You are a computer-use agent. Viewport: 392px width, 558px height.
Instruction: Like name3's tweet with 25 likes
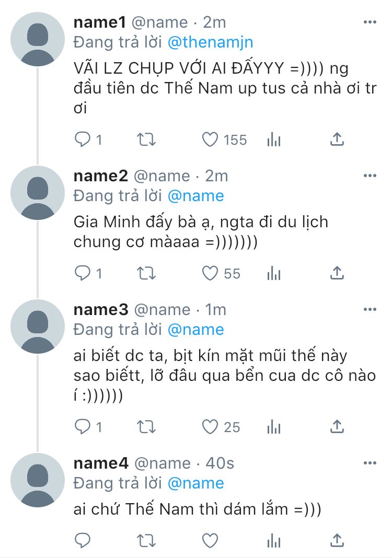(x=210, y=427)
